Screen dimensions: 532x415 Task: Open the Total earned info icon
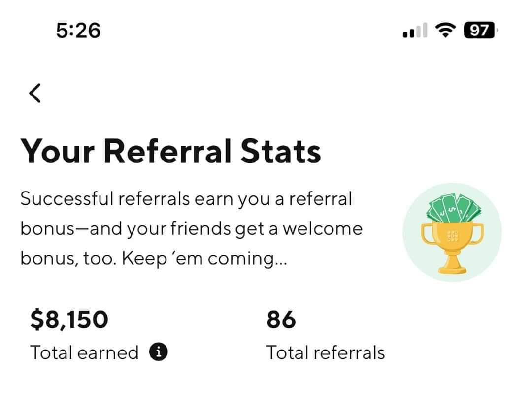pos(159,351)
